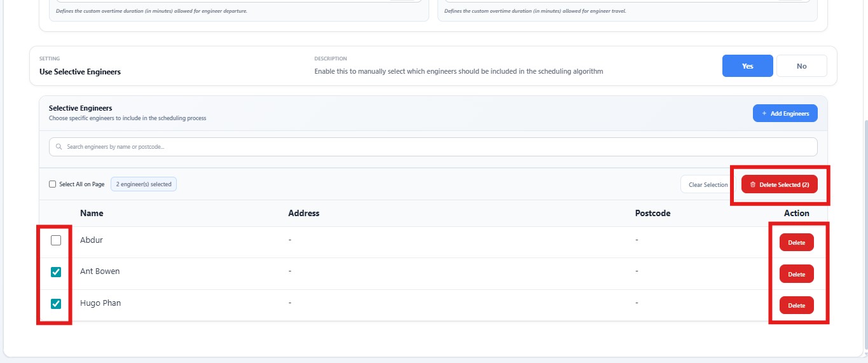Delete the Abdur row
This screenshot has height=363, width=868.
click(797, 243)
